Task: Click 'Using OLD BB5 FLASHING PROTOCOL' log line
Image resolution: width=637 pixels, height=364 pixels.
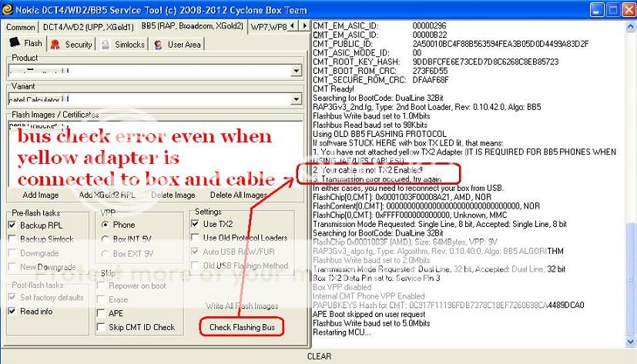Action: 380,133
